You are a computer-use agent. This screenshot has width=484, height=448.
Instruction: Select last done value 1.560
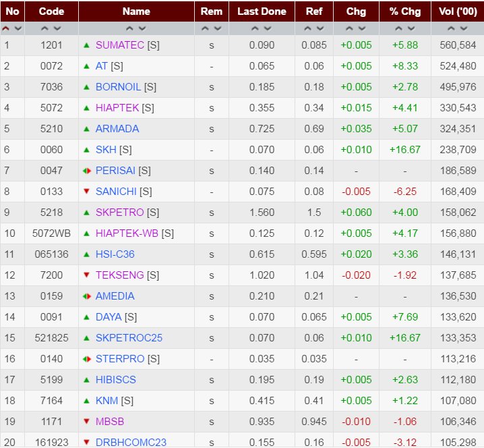[x=262, y=213]
